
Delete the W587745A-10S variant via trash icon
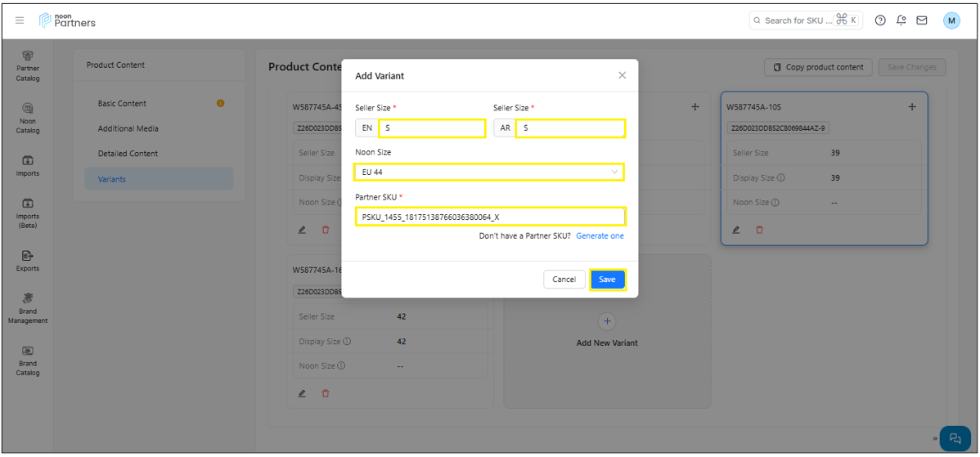coord(759,230)
